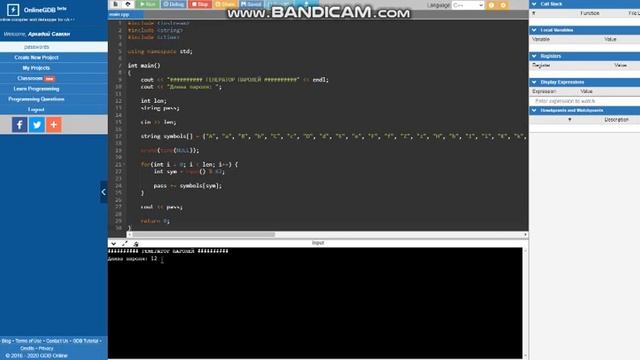This screenshot has height=360, width=640.
Task: Go to My Projects in sidebar
Action: tap(36, 68)
